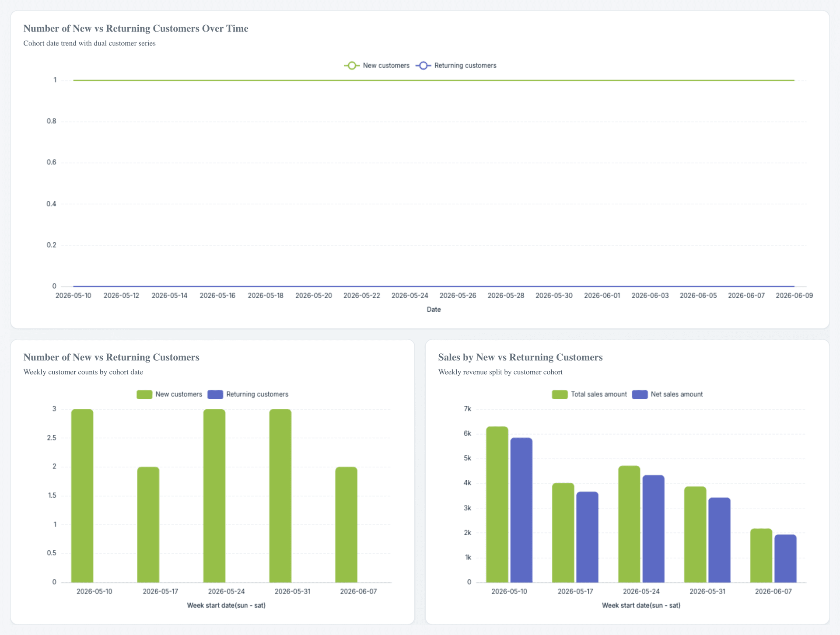Click 'Weekly customer counts by cohort date' subtitle
Viewport: 840px width, 635px height.
point(83,372)
